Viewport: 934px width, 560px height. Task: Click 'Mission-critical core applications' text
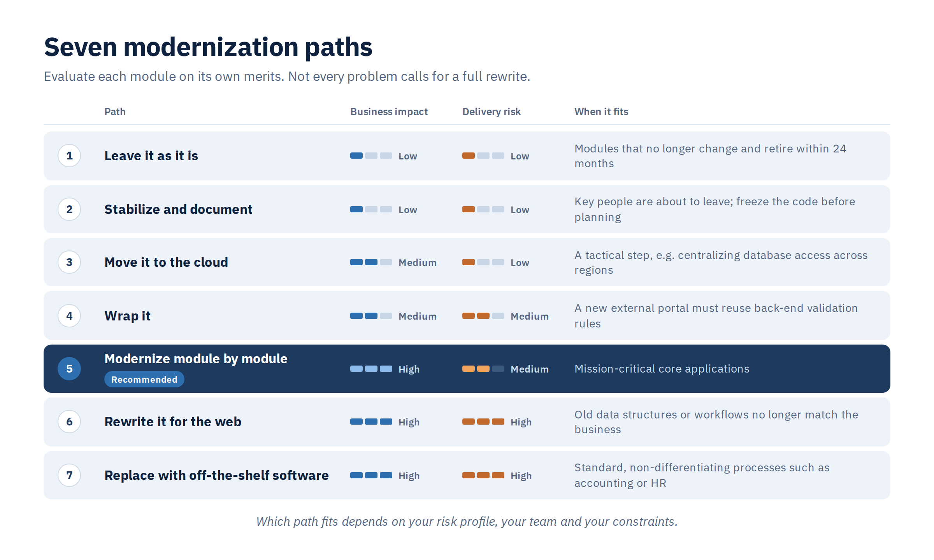[x=662, y=369]
